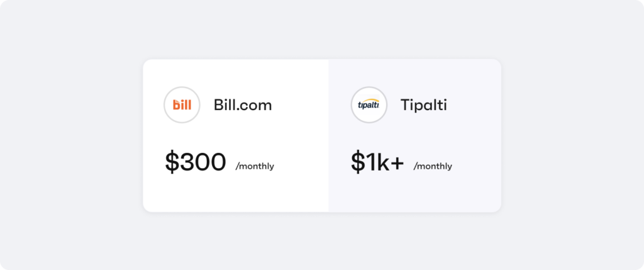Open the Bill.com vendor name
This screenshot has width=644, height=270.
[243, 105]
